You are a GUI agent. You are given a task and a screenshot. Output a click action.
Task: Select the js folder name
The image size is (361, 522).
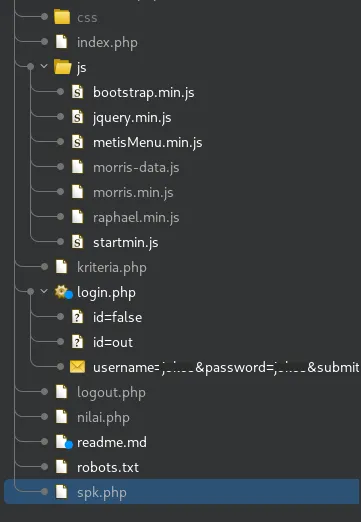pos(82,68)
